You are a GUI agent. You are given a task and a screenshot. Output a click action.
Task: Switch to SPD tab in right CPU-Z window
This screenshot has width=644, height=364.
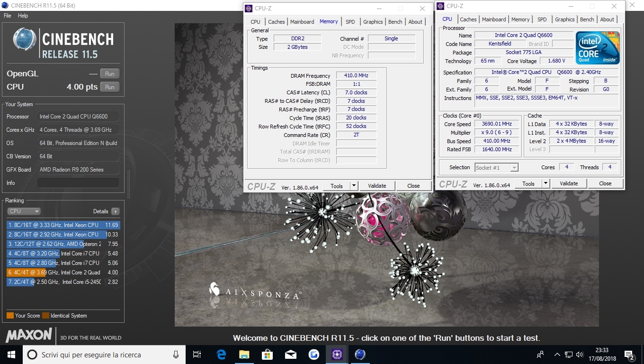pos(542,19)
